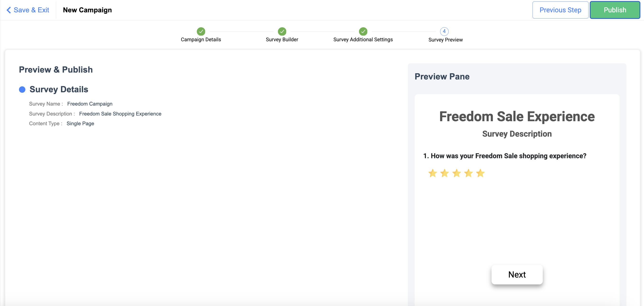Click the Save & Exit link
Viewport: 644px width, 306px height.
[31, 10]
